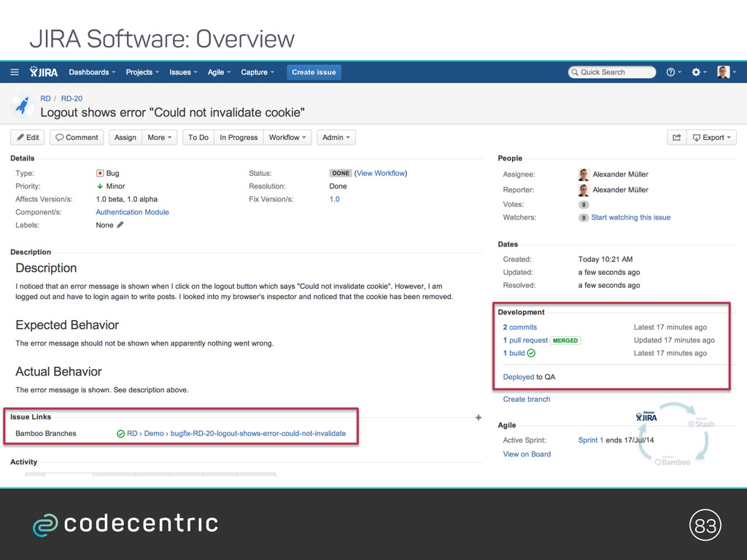Open the Deployed link
The width and height of the screenshot is (747, 560).
tap(519, 377)
